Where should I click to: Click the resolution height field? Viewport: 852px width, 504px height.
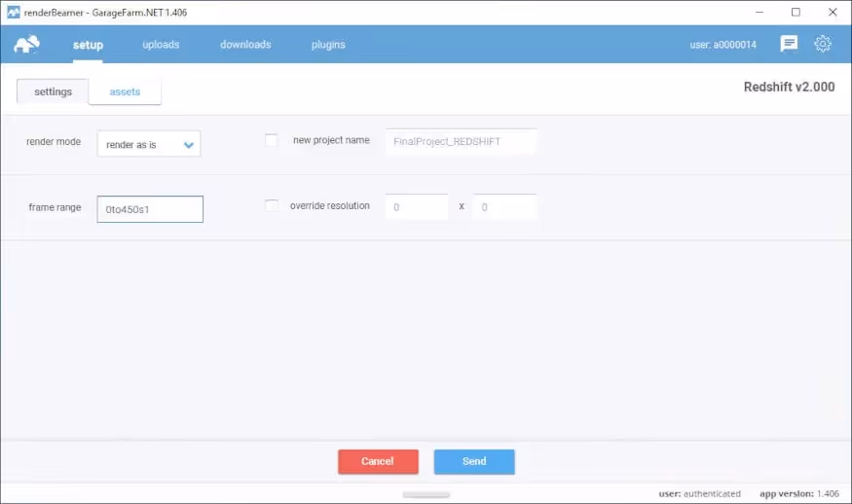(504, 207)
